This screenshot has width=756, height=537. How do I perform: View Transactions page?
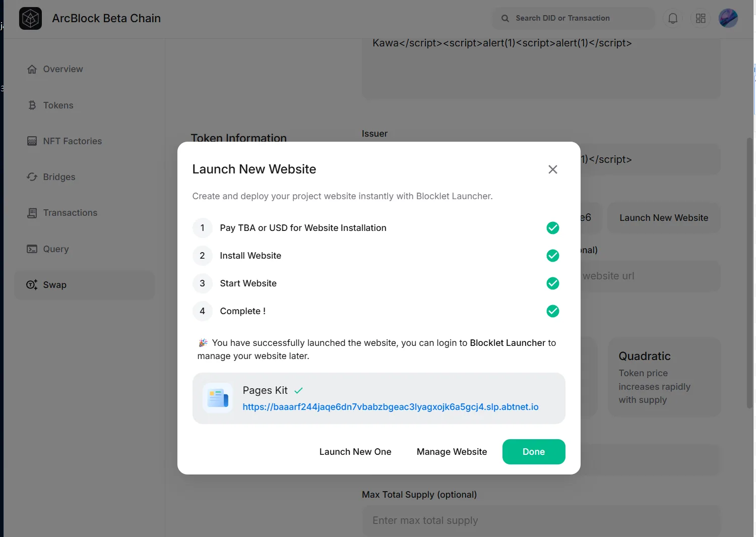point(84,213)
